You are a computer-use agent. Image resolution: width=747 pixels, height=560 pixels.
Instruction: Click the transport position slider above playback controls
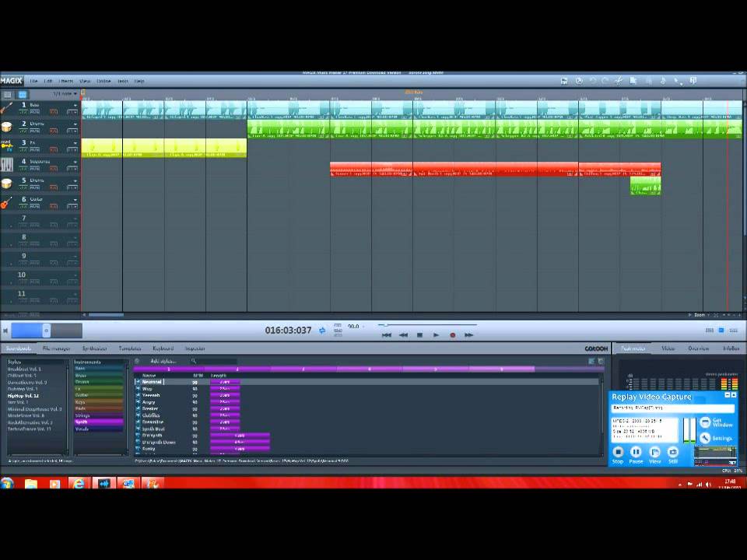427,325
